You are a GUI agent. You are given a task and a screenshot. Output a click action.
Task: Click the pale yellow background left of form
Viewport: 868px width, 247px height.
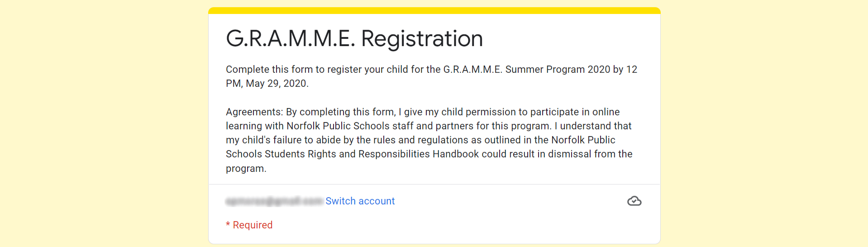(x=104, y=123)
